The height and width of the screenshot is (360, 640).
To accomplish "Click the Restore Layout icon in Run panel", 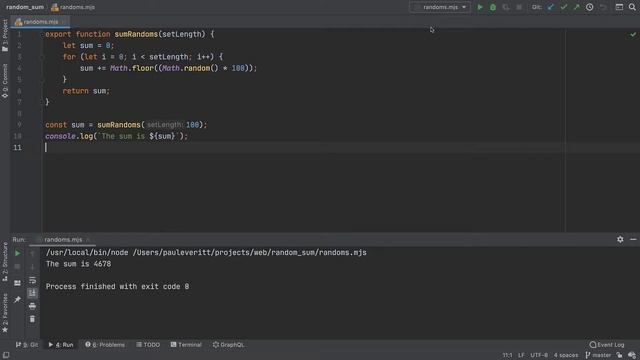I will pyautogui.click(x=18, y=283).
